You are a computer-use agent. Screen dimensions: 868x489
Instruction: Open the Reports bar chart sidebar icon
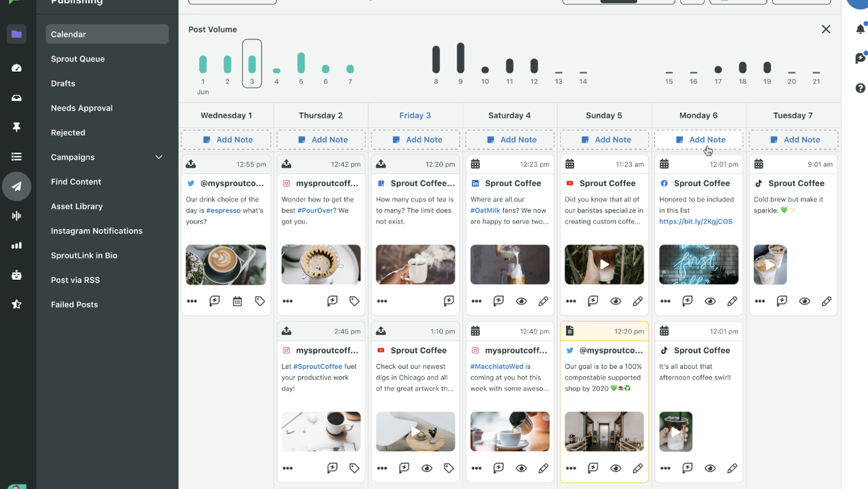pyautogui.click(x=16, y=245)
